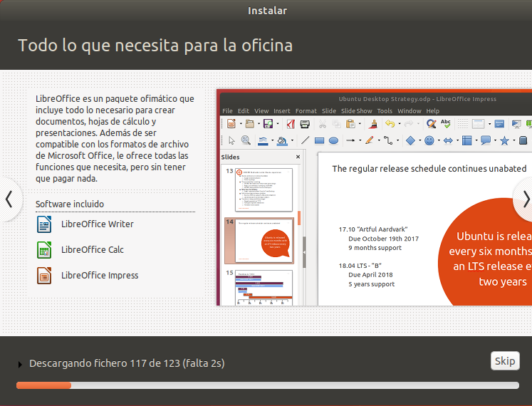The image size is (532, 406).
Task: Open the File menu in Impress
Action: point(227,111)
